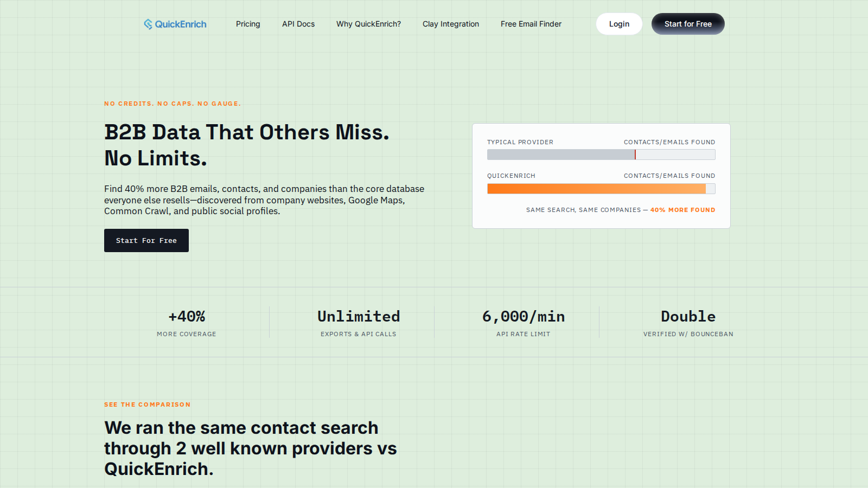The width and height of the screenshot is (868, 488).
Task: Click 'VERIFIED W/ BOUNCEBAN' caption
Action: (x=688, y=334)
